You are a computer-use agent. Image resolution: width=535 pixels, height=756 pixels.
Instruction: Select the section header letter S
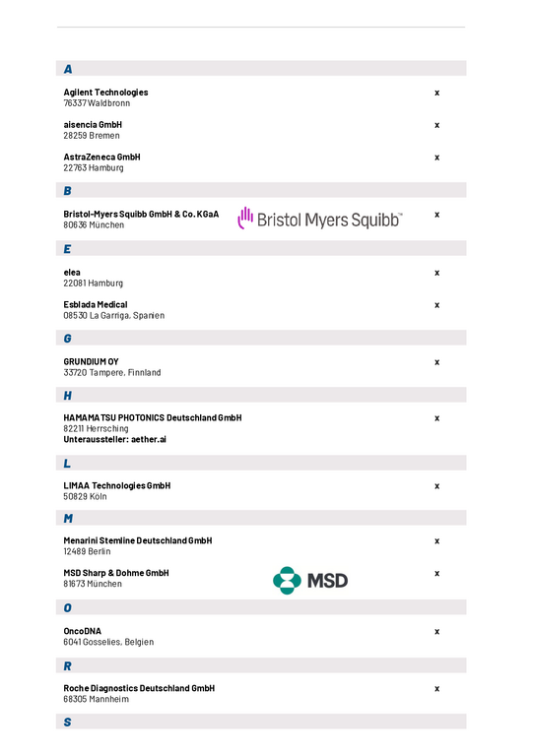point(68,723)
